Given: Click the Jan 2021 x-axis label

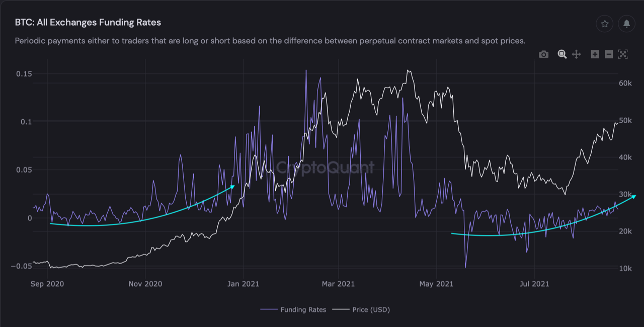Looking at the screenshot, I should [x=244, y=284].
